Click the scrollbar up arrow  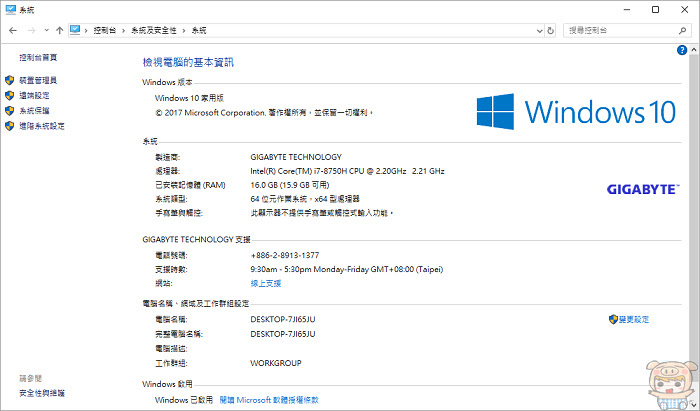click(x=694, y=50)
